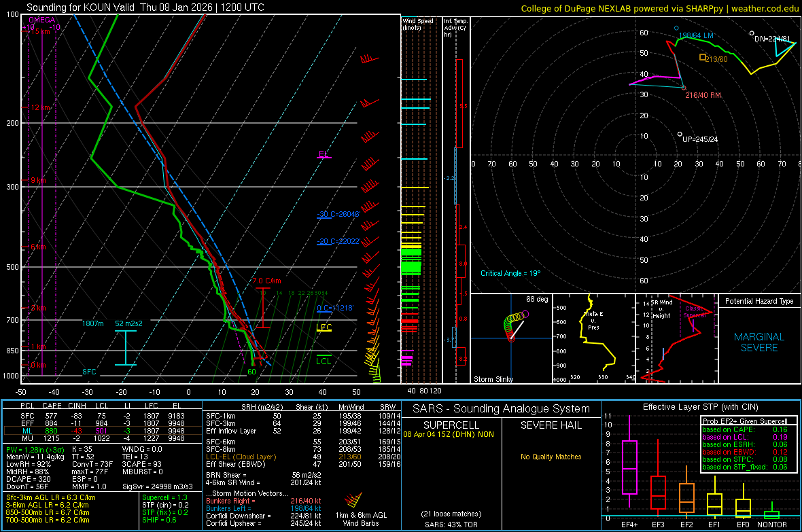Screen dimensions: 802x532
Task: Click the -30 C=26046' label
Action: 338,214
